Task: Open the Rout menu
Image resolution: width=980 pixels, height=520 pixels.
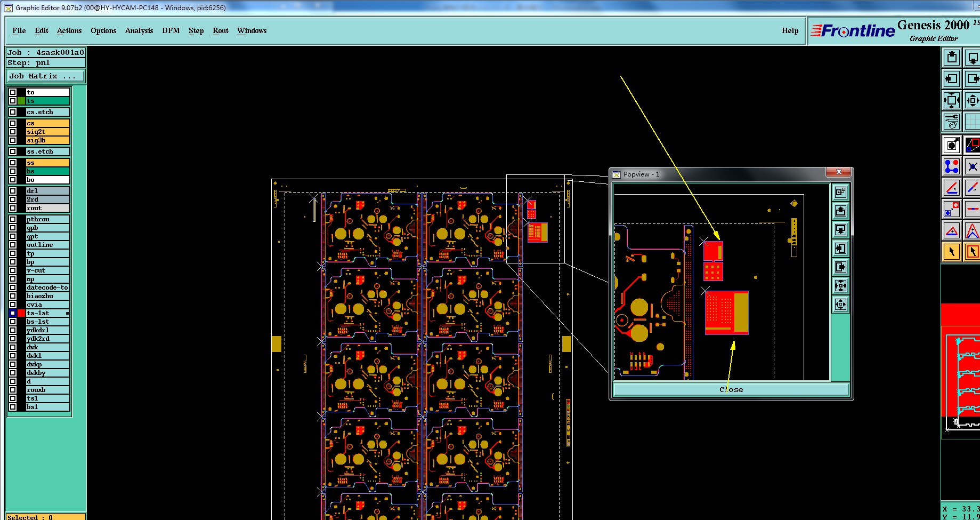Action: tap(221, 30)
